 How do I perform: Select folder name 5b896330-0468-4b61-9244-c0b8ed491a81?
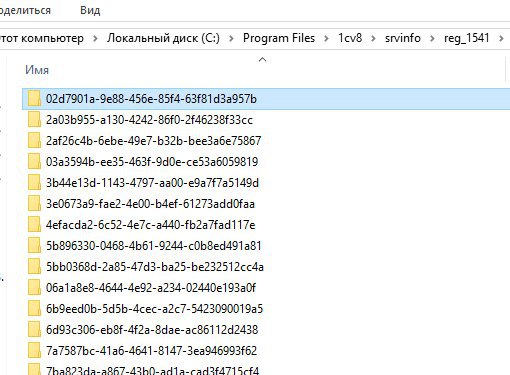[154, 246]
